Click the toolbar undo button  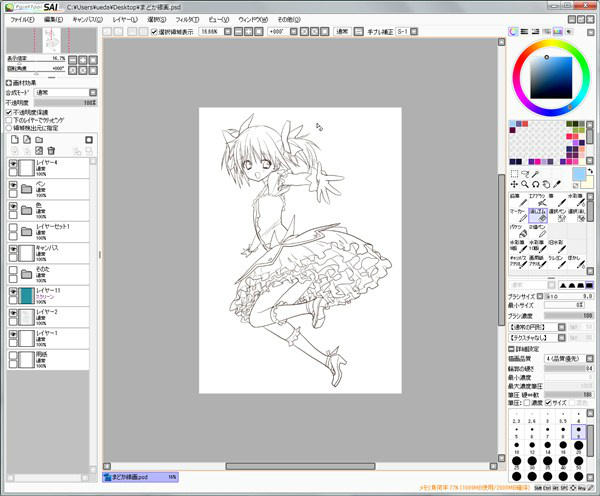coord(107,32)
